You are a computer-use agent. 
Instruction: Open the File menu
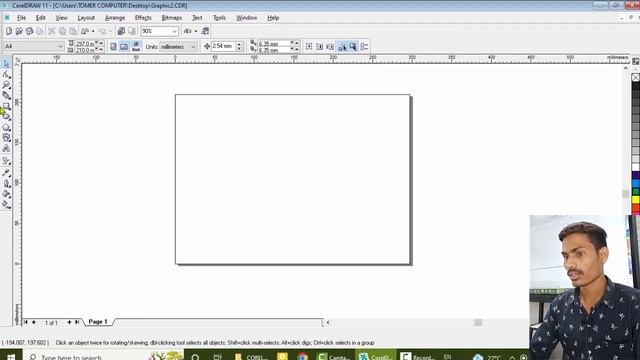click(21, 18)
